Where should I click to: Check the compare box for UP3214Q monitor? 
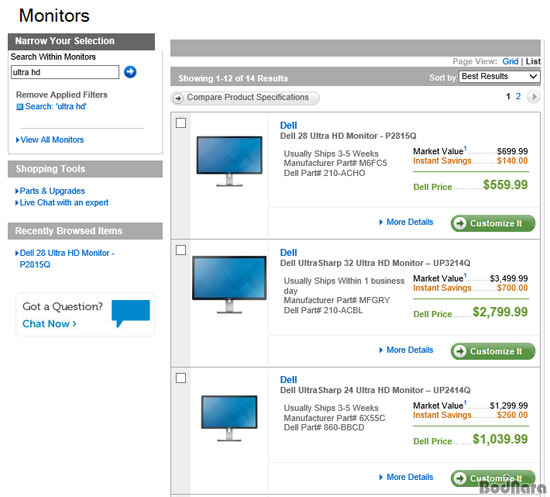[181, 250]
